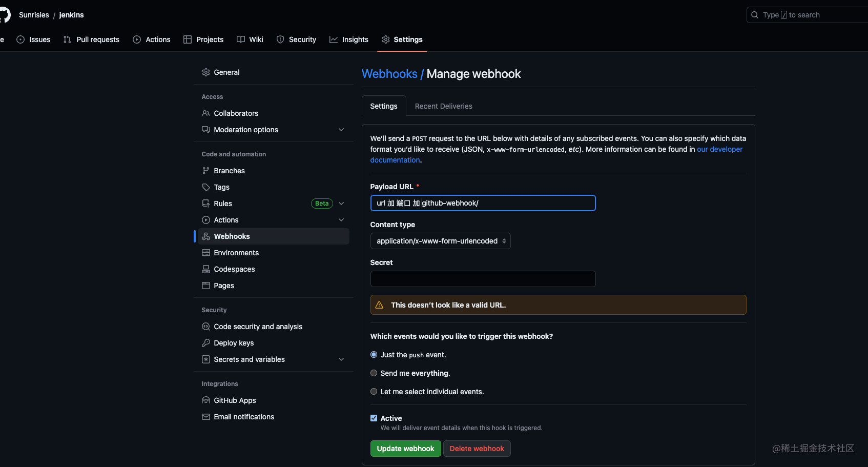The image size is (868, 467).
Task: Click the Email notifications envelope icon
Action: click(x=206, y=417)
